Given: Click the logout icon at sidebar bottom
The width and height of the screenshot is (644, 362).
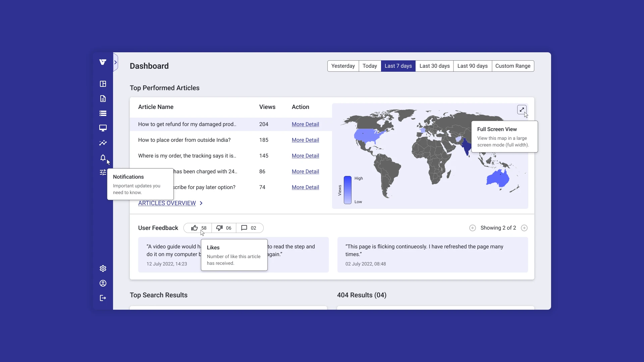Looking at the screenshot, I should (103, 298).
